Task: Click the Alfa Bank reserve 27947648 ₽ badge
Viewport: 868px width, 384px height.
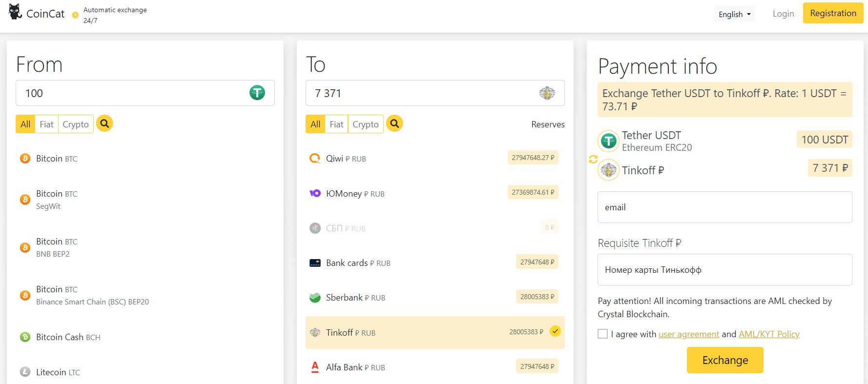Action: point(537,366)
